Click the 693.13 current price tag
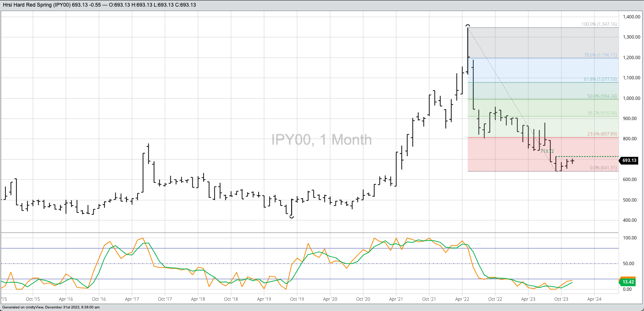This screenshot has height=311, width=644. point(629,160)
